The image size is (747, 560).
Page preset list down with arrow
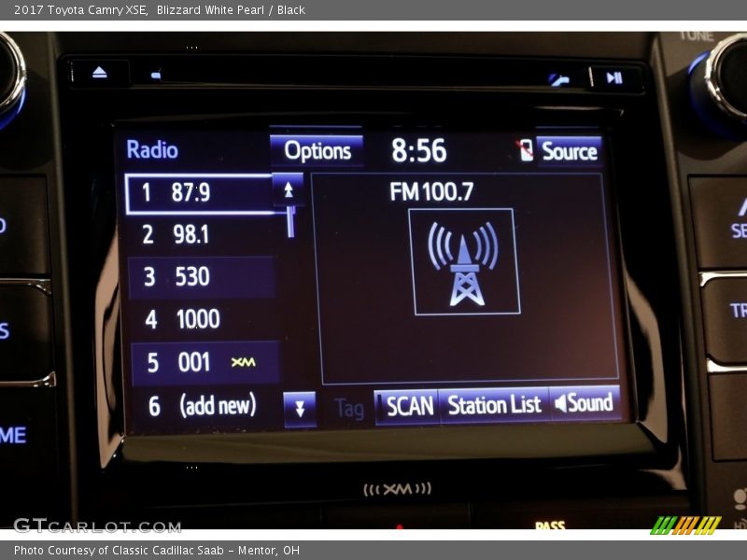[300, 409]
